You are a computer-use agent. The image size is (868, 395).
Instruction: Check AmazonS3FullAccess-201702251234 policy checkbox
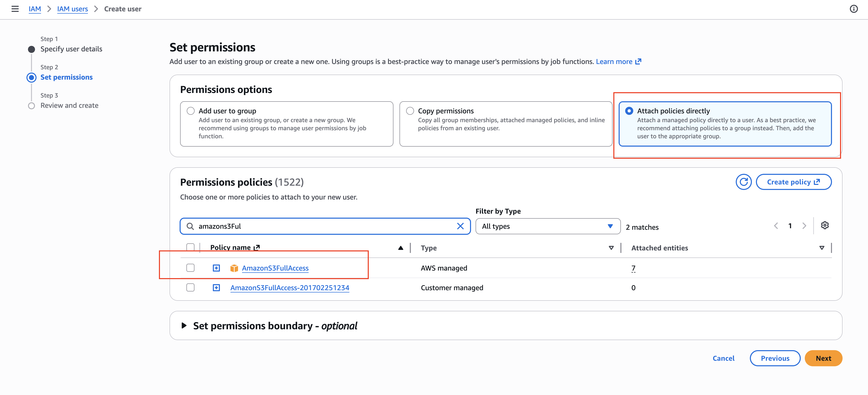click(190, 287)
